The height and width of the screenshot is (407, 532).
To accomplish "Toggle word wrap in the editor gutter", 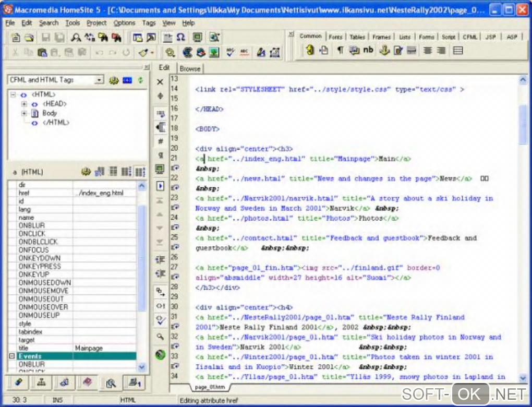I will (x=160, y=114).
